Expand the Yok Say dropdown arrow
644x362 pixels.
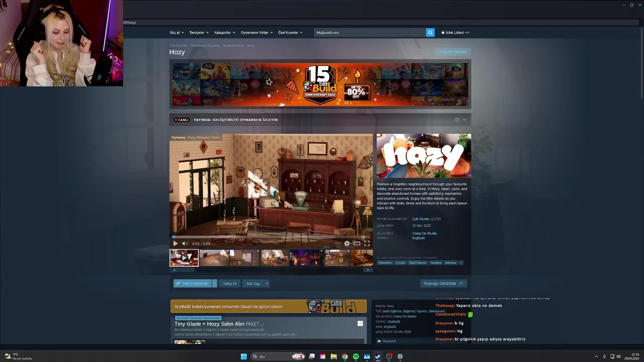click(x=267, y=284)
